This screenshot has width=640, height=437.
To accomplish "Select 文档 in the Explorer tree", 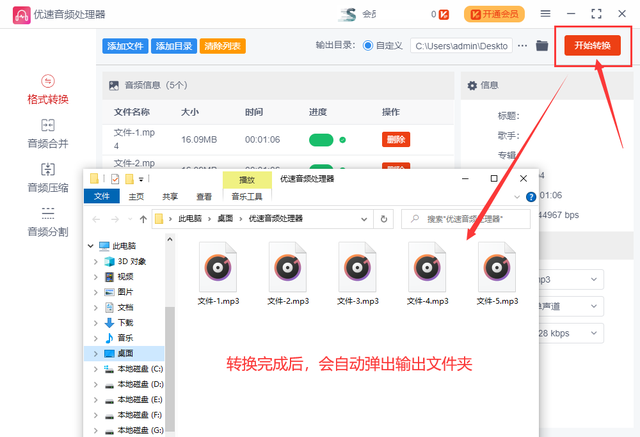I will 124,307.
